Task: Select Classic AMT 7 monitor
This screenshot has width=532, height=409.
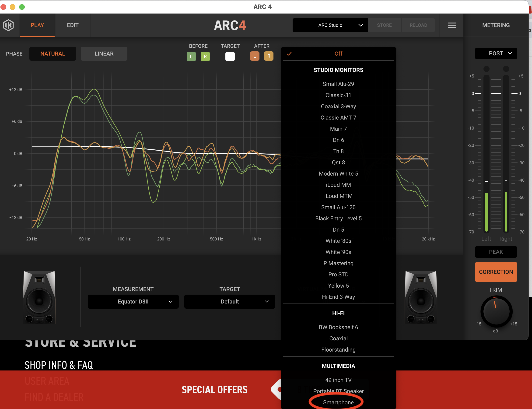Action: [338, 118]
